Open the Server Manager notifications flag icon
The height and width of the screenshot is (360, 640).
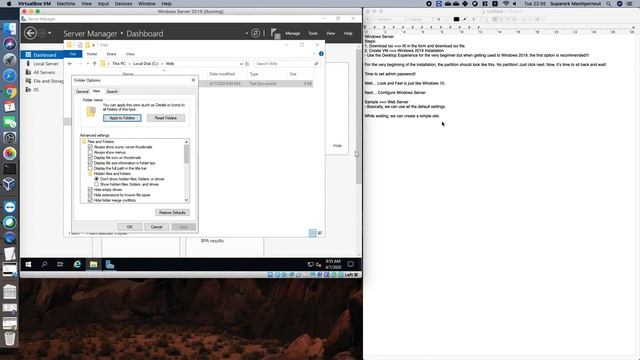click(275, 33)
